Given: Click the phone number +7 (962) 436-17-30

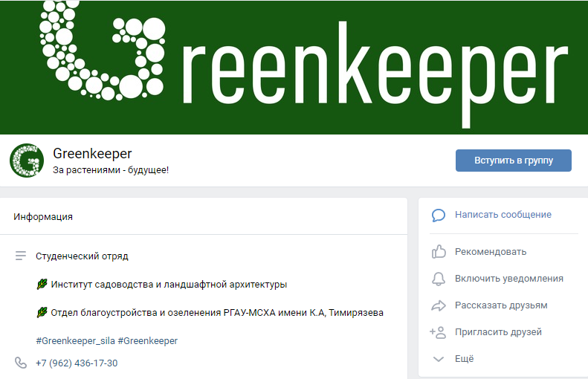Looking at the screenshot, I should click(x=77, y=363).
